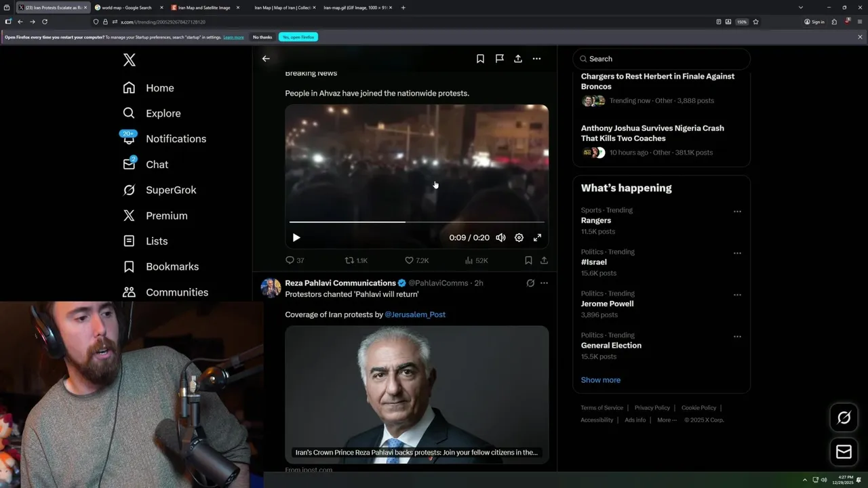This screenshot has height=488, width=868.
Task: Open Rangers trending topic
Action: [596, 220]
